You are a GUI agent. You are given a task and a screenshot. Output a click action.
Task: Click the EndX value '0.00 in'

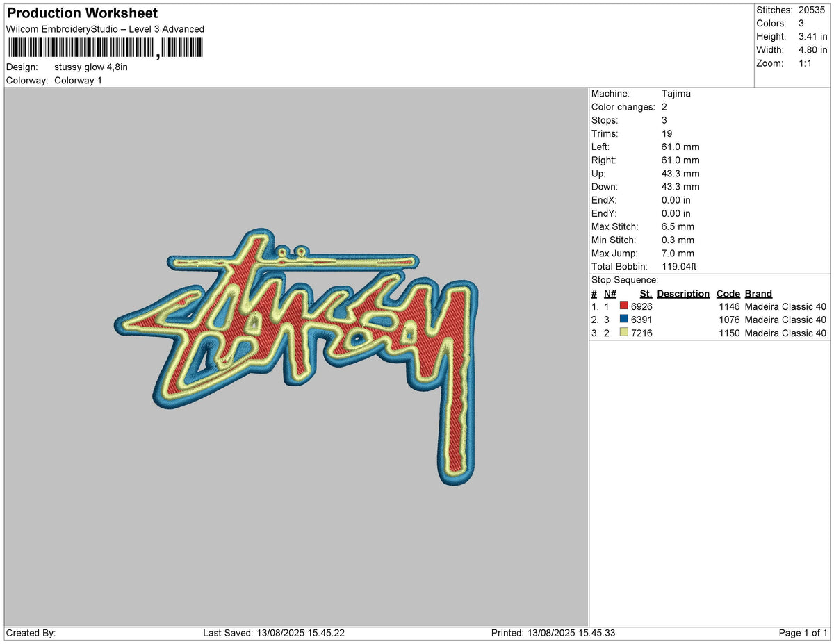[676, 200]
